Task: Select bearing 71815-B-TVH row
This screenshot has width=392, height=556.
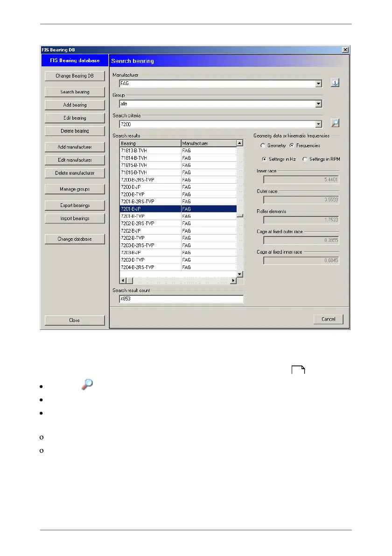Action: click(x=178, y=165)
